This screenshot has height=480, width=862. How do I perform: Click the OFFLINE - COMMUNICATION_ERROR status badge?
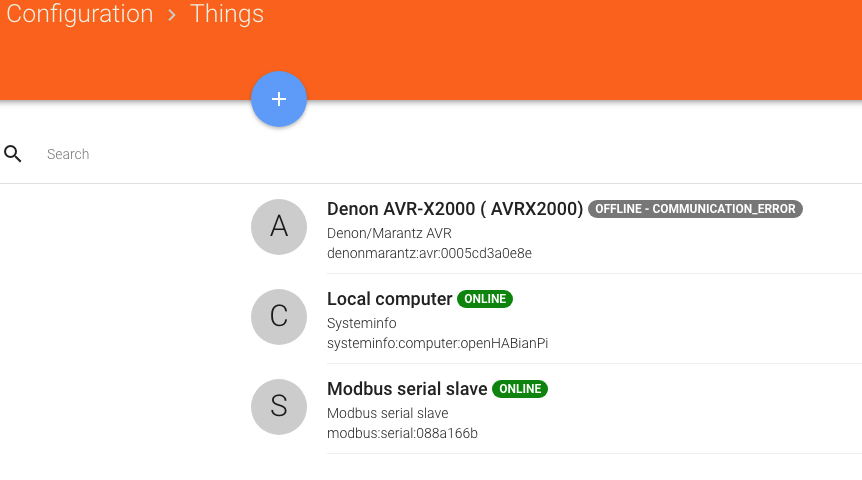point(695,209)
